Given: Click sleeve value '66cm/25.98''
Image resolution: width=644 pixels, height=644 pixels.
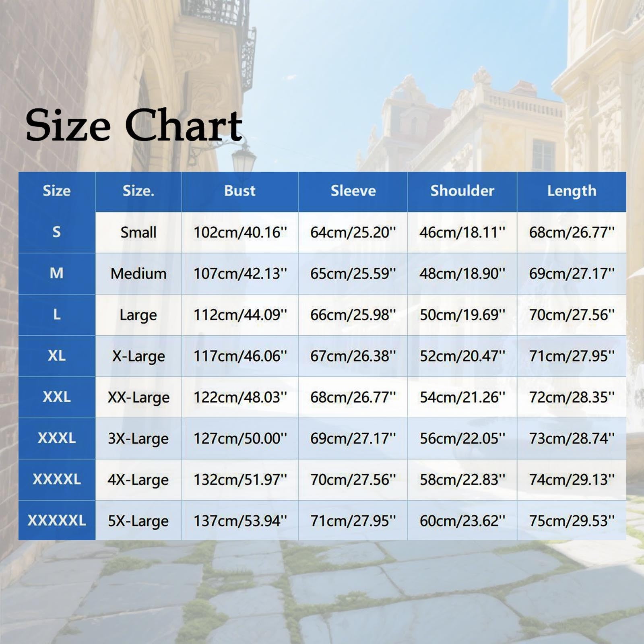Looking at the screenshot, I should click(353, 315).
